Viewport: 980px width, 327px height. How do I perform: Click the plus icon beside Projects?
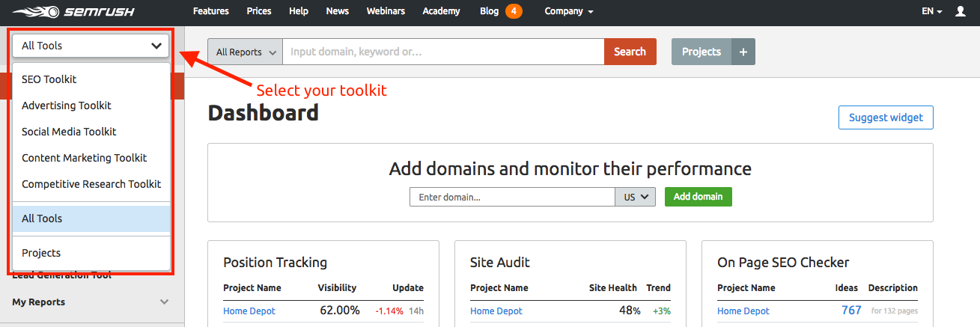point(743,52)
